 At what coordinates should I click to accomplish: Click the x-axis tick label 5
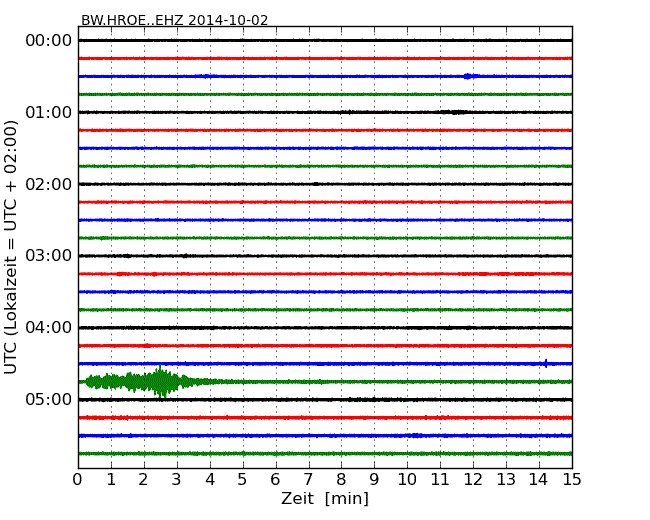242,480
